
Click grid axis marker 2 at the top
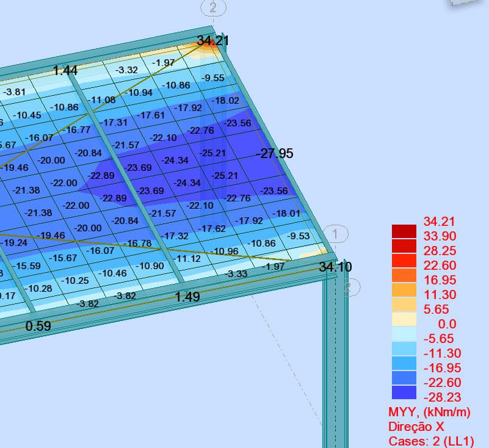[213, 7]
